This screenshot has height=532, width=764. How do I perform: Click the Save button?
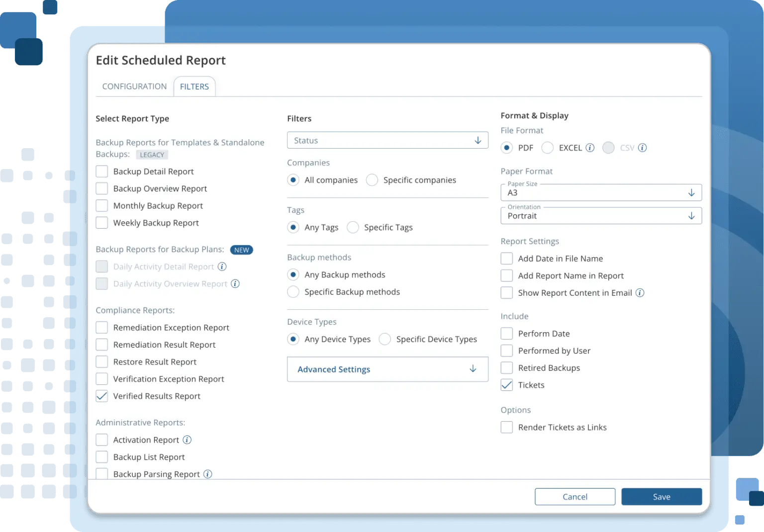[x=662, y=497]
